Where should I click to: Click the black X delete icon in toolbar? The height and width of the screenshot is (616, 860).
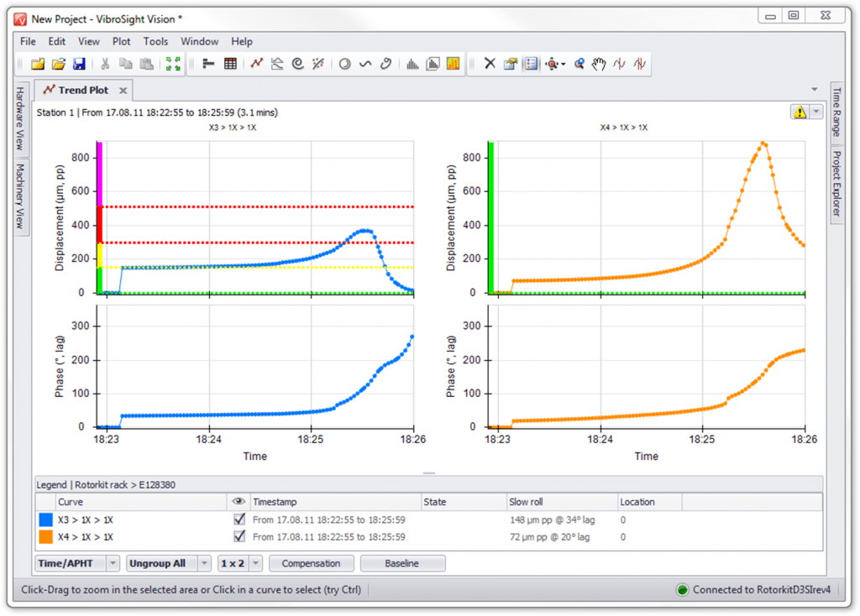(490, 64)
